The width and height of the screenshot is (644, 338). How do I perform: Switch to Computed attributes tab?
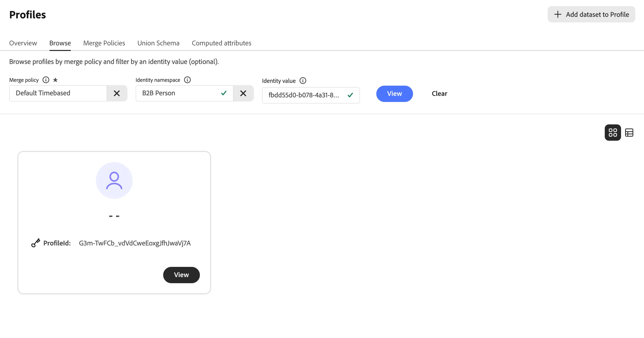click(x=222, y=43)
